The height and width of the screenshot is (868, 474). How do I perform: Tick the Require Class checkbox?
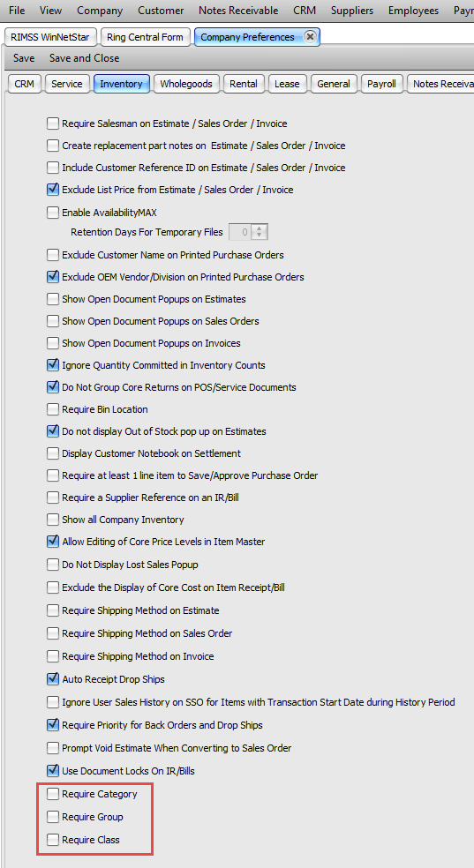(53, 840)
